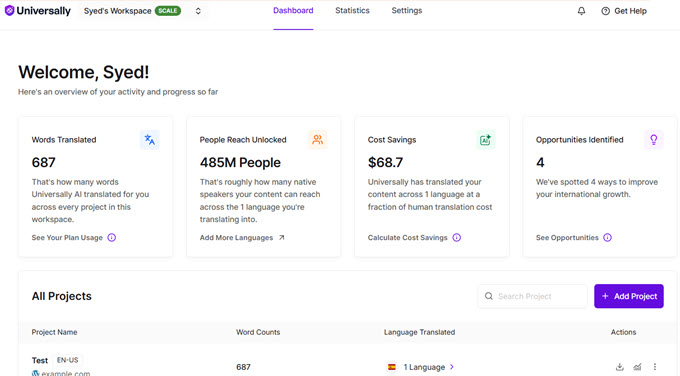Open the Settings tab

(407, 10)
